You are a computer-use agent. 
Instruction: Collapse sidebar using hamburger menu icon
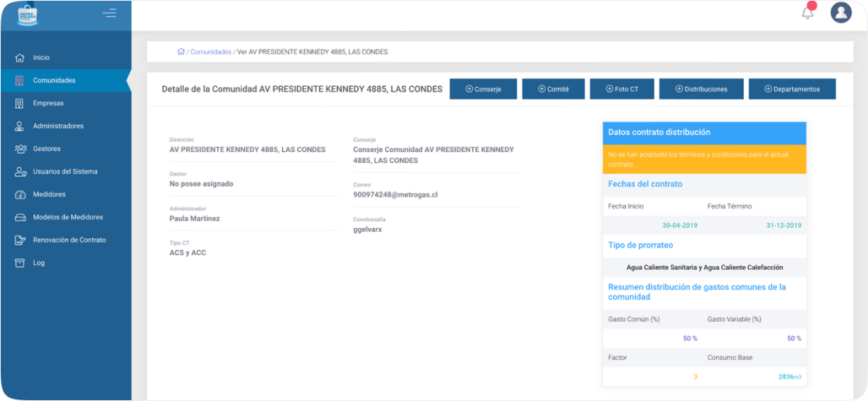(109, 12)
